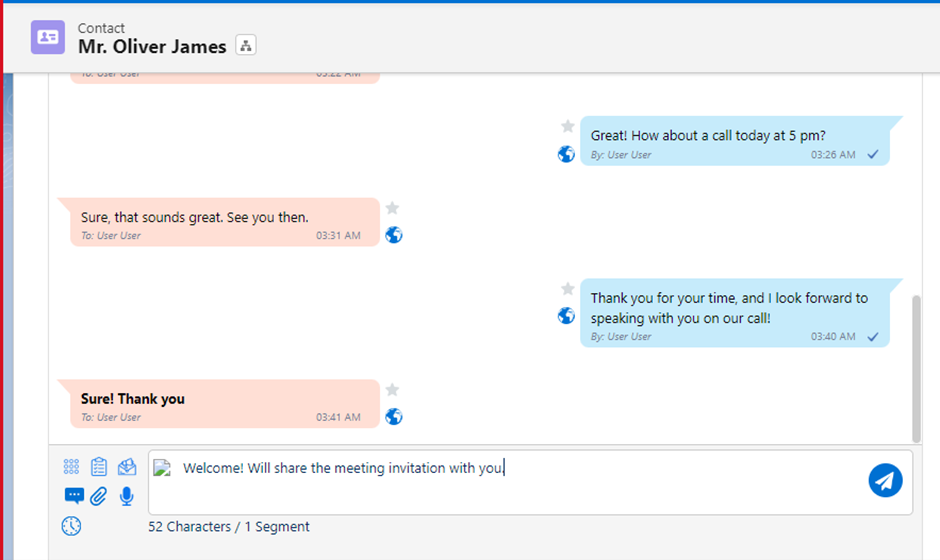Open hierarchy icon beside Mr. Oliver James

pyautogui.click(x=246, y=46)
